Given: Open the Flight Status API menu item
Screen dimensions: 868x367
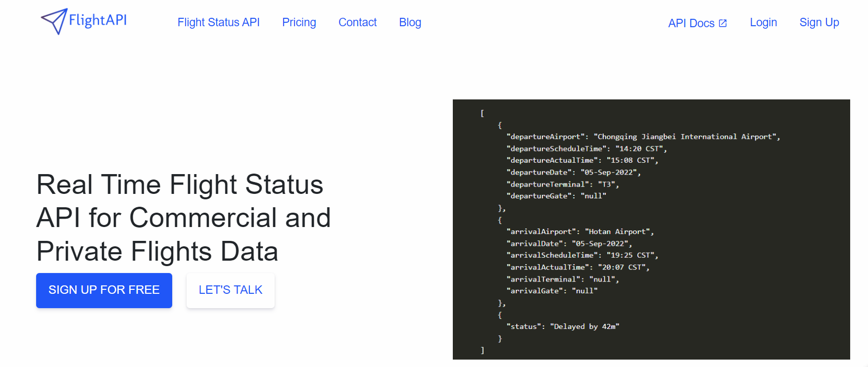Looking at the screenshot, I should 218,22.
